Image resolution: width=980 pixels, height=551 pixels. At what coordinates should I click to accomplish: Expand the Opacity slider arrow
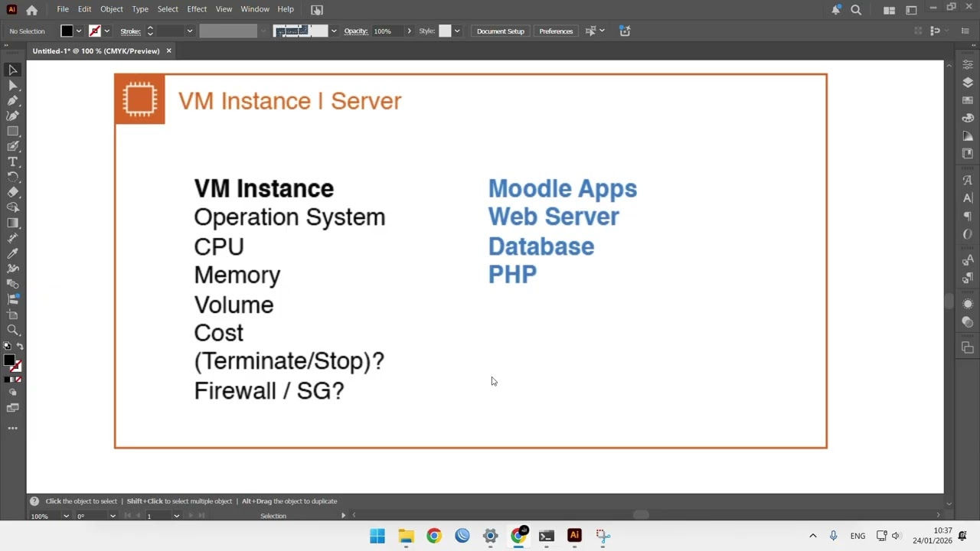point(409,31)
